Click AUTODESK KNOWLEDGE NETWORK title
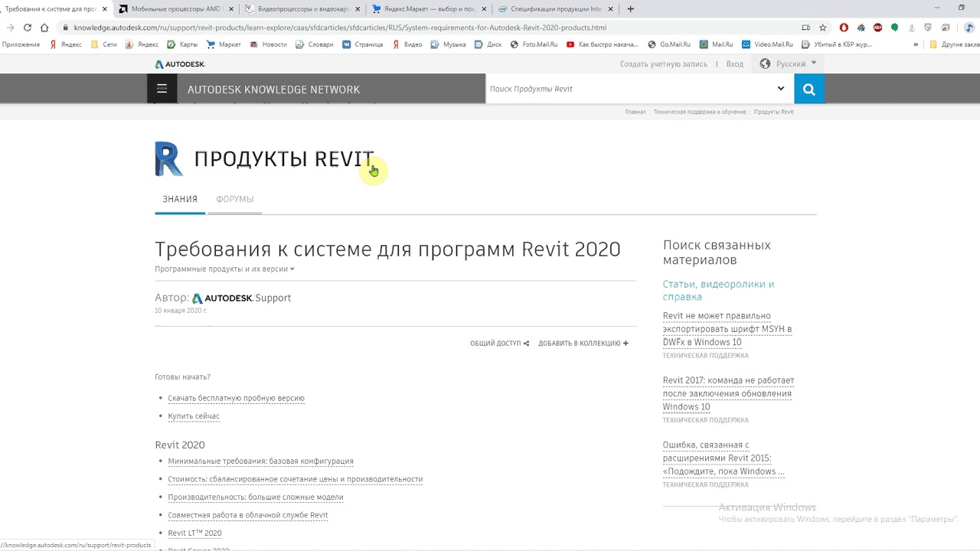 point(273,90)
